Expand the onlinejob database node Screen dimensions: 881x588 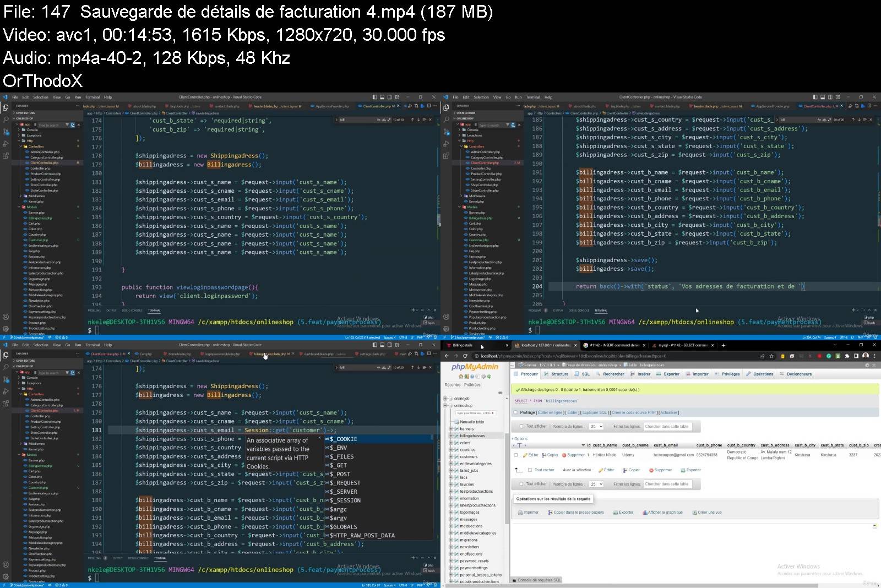pos(445,399)
